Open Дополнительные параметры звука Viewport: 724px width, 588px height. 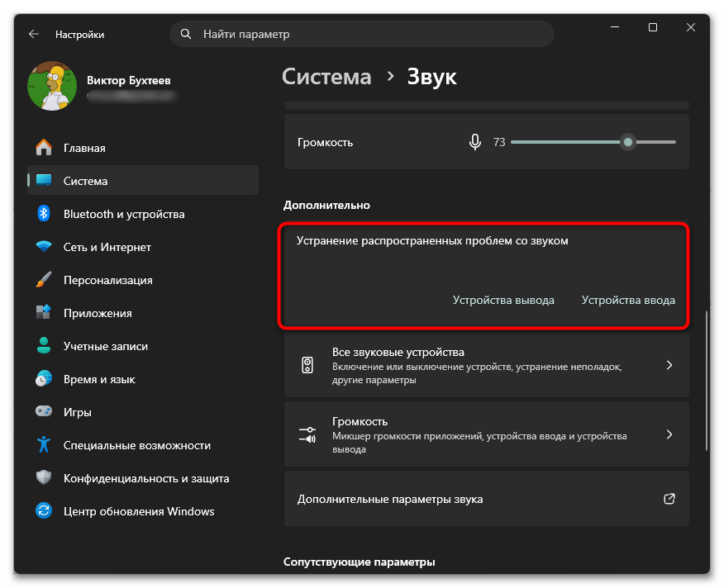[487, 499]
